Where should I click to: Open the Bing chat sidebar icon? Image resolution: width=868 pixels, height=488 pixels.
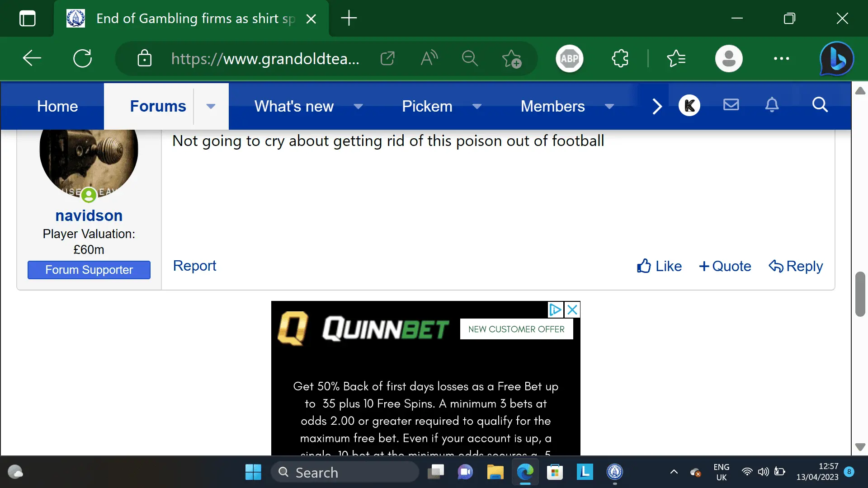(837, 59)
